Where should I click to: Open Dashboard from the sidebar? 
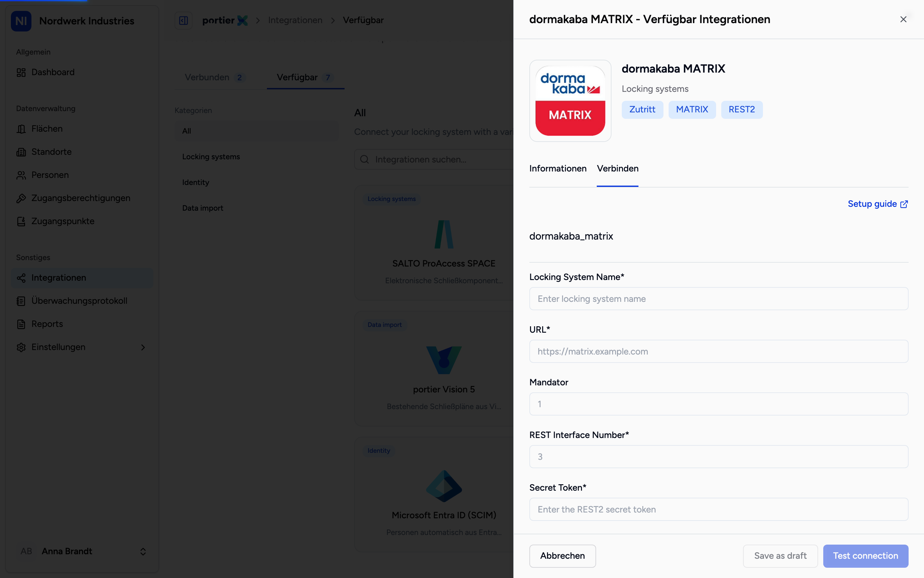tap(82, 72)
